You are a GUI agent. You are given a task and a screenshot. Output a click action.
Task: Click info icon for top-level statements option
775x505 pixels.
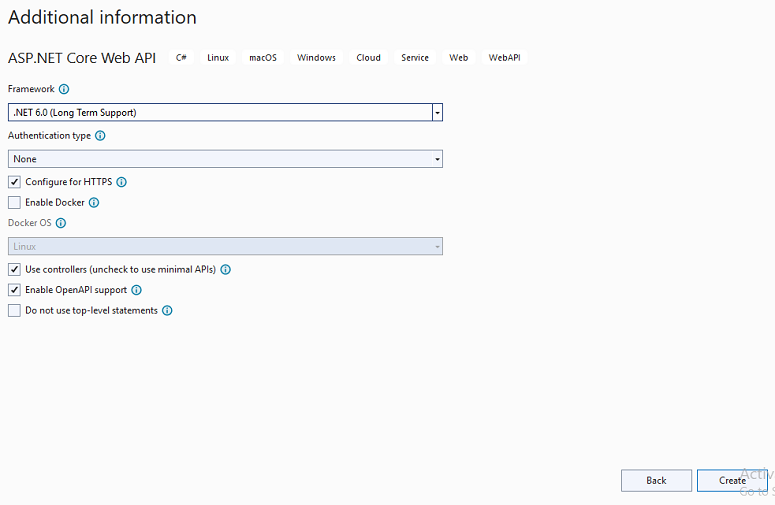point(167,311)
